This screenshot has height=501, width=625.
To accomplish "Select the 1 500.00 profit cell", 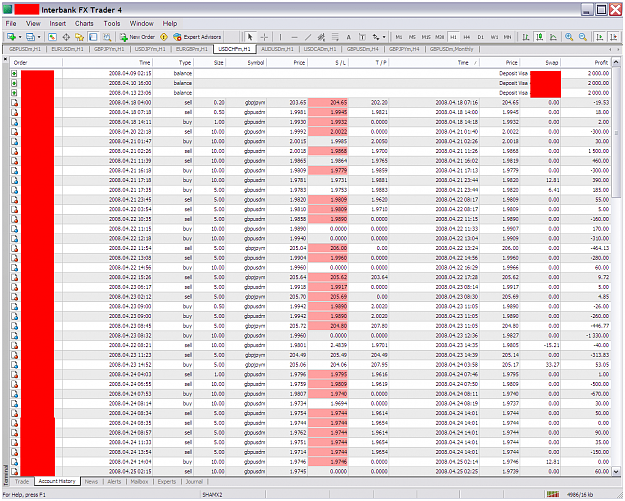I will 586,151.
